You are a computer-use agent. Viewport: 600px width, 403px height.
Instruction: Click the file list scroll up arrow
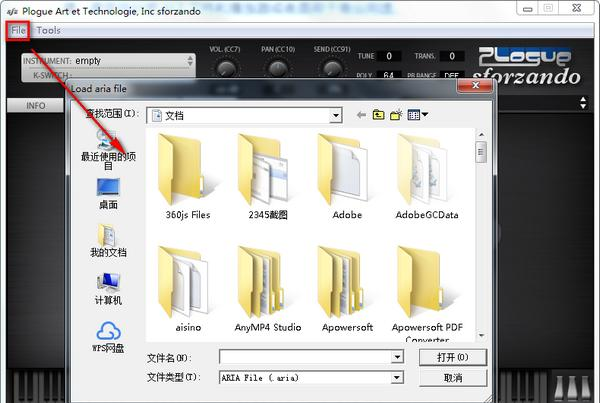(481, 135)
